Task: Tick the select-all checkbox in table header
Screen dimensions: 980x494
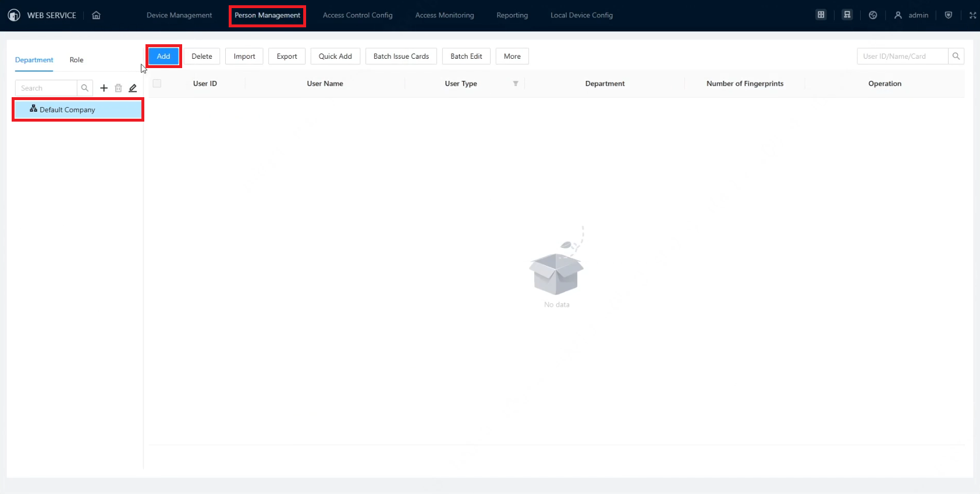Action: pyautogui.click(x=157, y=83)
